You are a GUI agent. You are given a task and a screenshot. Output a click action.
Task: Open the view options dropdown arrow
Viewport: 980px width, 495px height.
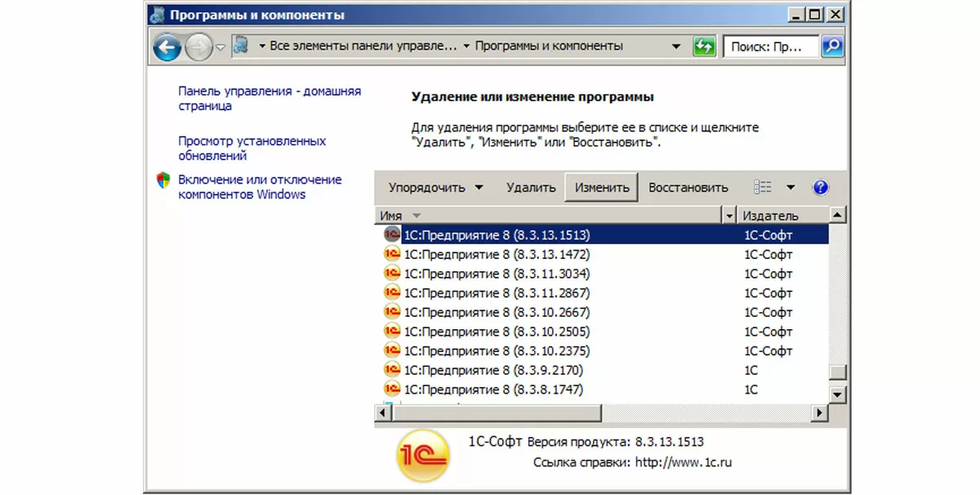pos(791,187)
